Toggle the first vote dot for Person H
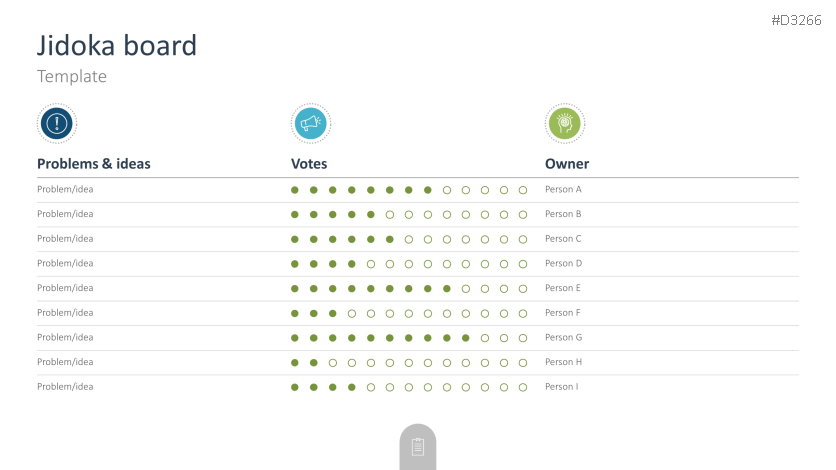The height and width of the screenshot is (470, 836). [x=295, y=362]
